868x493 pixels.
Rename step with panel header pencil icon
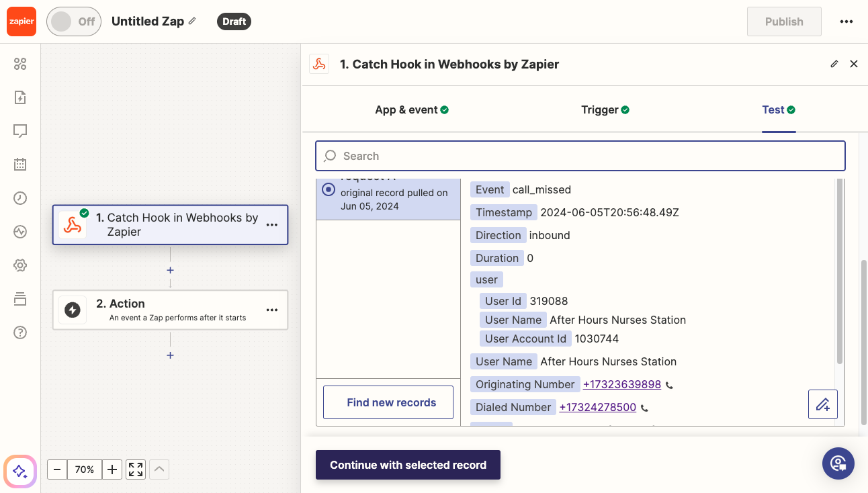[834, 64]
